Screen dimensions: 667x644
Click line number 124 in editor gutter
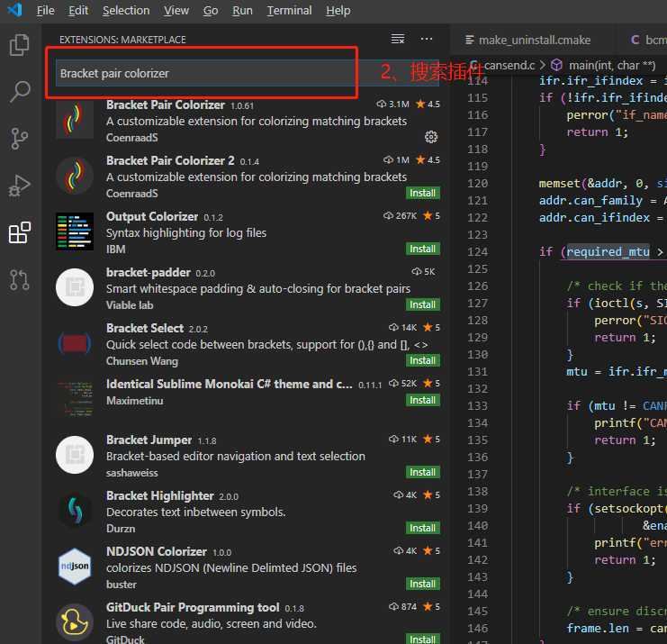point(477,252)
